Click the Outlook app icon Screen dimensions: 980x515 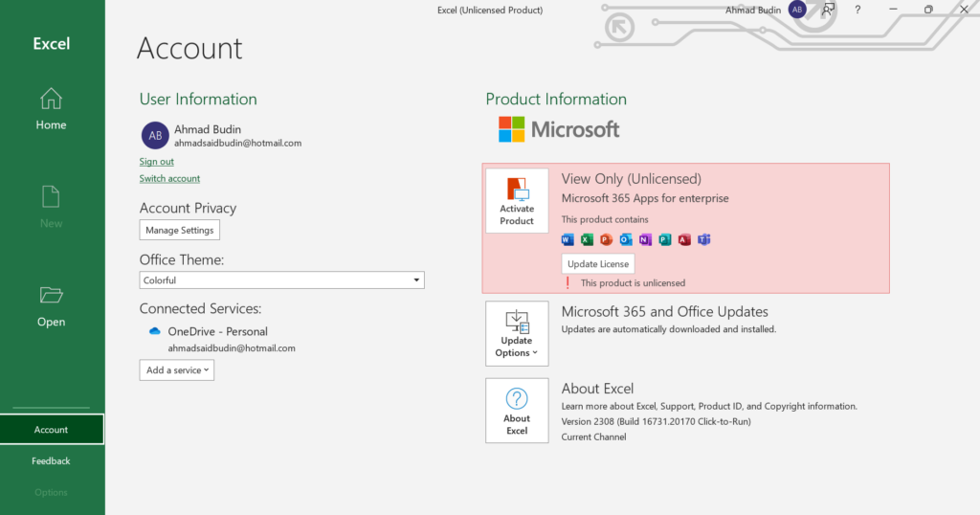point(626,239)
